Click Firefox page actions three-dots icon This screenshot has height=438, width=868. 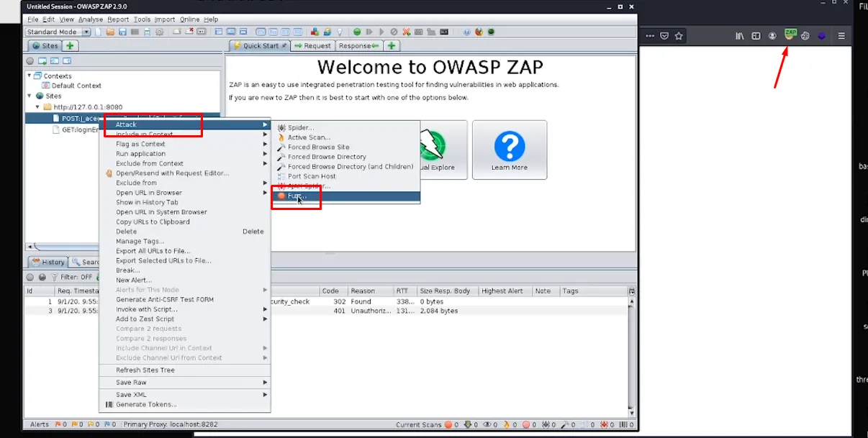click(650, 35)
